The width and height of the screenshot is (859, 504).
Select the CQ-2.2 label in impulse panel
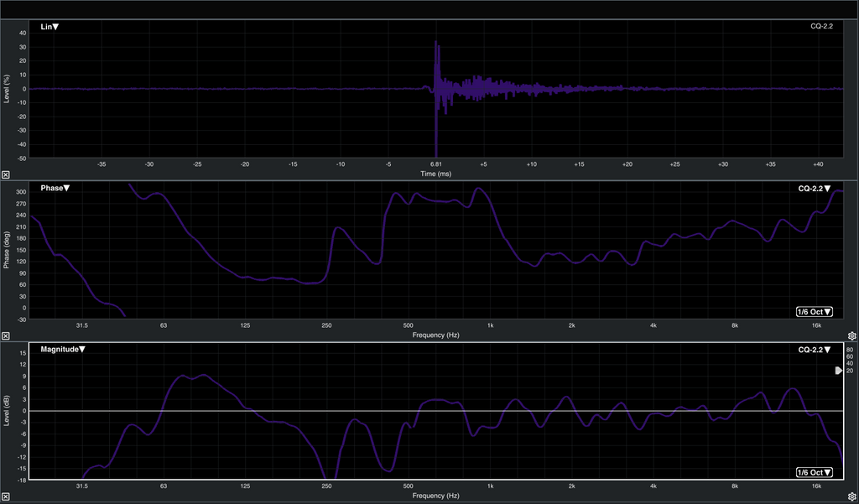pyautogui.click(x=820, y=27)
